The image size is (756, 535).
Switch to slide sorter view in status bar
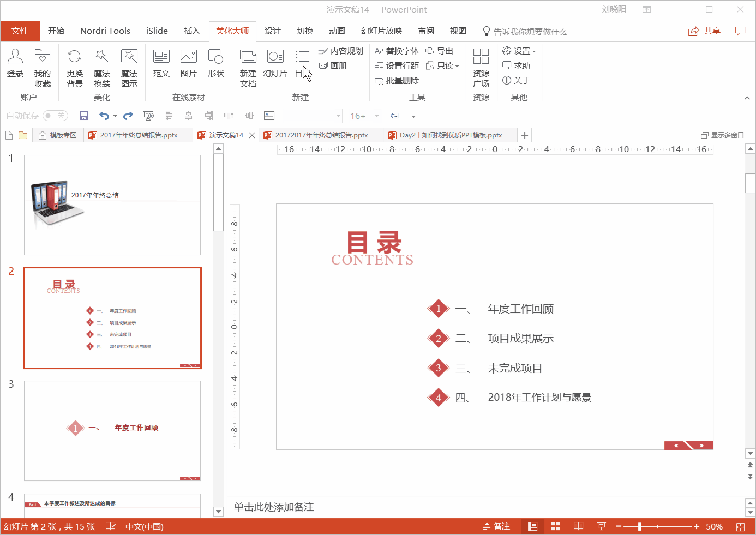pyautogui.click(x=555, y=526)
